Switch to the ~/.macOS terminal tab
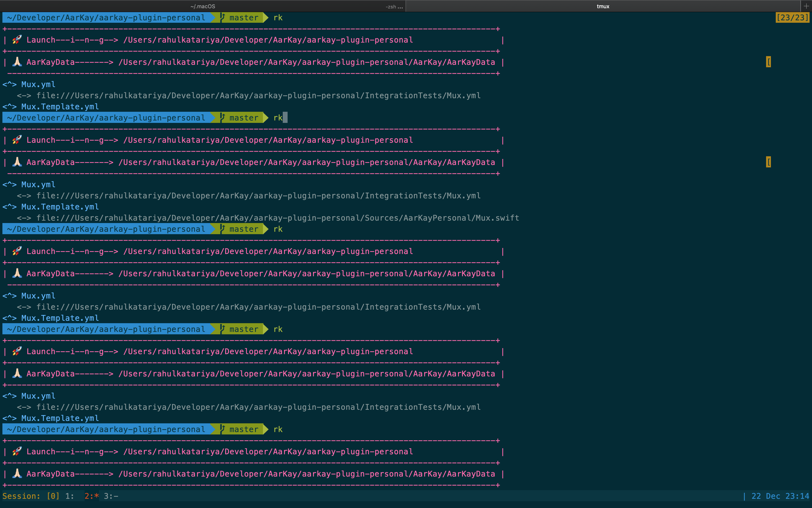The height and width of the screenshot is (508, 812). [203, 6]
